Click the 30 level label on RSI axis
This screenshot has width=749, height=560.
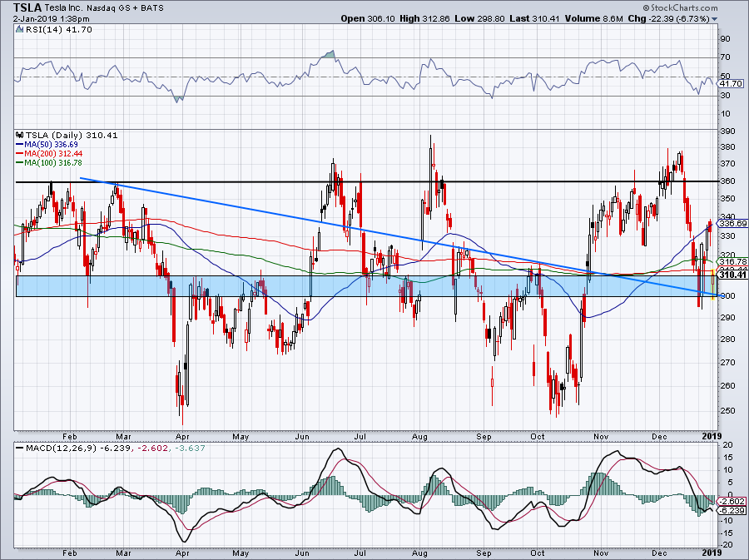(725, 96)
